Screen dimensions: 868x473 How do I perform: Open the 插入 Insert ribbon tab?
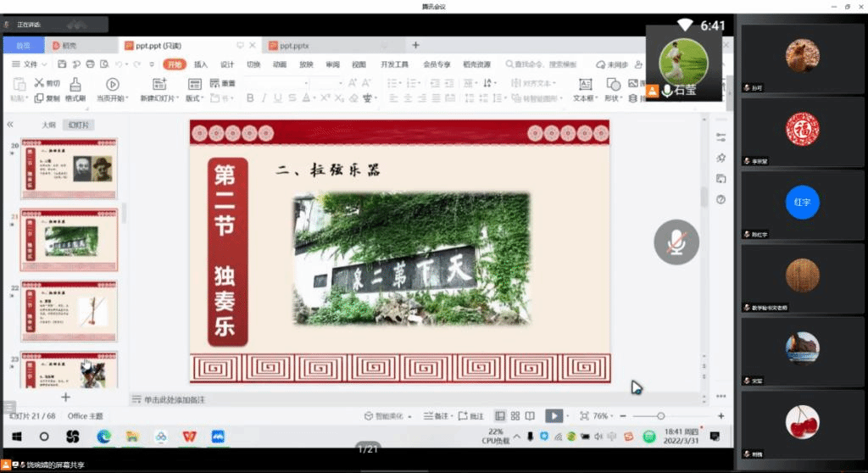click(x=201, y=64)
